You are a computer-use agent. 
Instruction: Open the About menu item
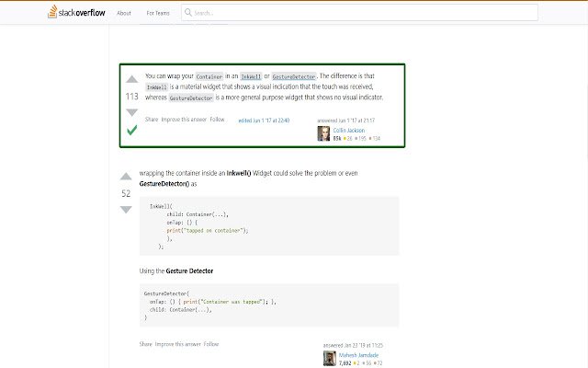point(124,14)
